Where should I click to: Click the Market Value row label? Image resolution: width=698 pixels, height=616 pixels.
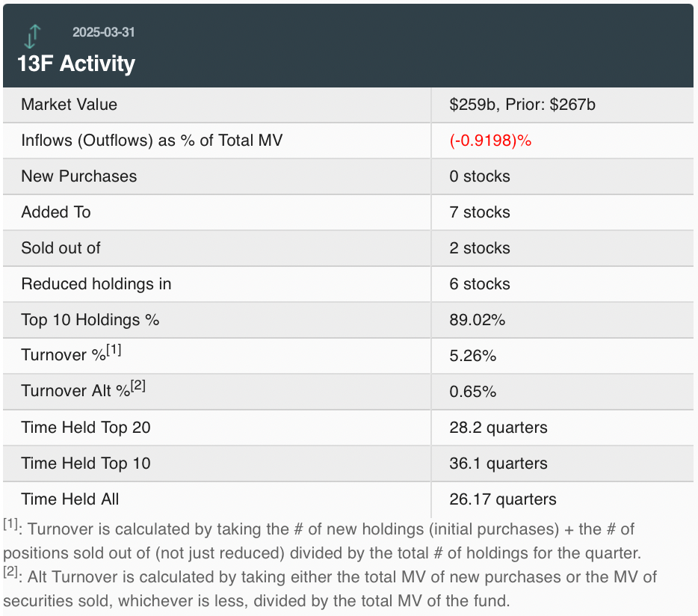tap(69, 105)
